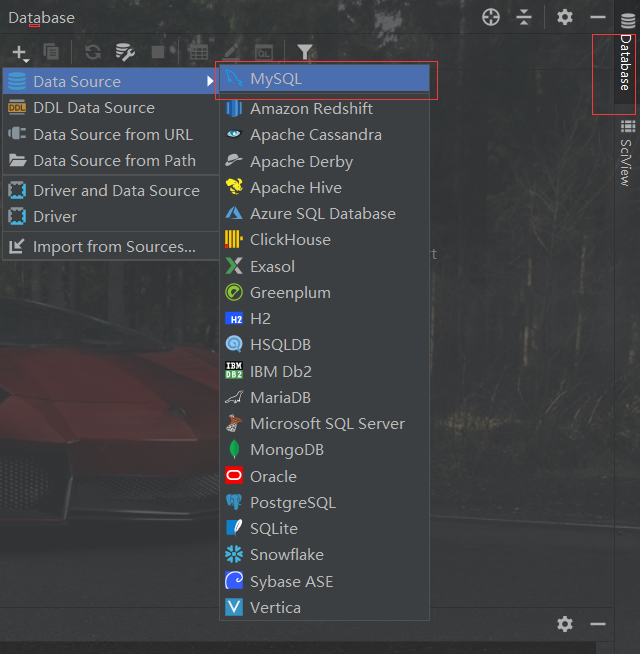Select MySQL from the data source list
Viewport: 640px width, 654px height.
point(324,78)
